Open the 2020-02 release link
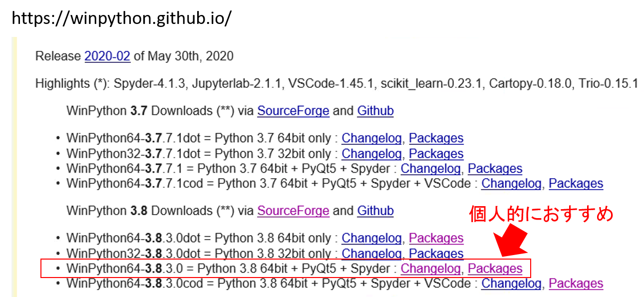The image size is (644, 297). point(107,56)
